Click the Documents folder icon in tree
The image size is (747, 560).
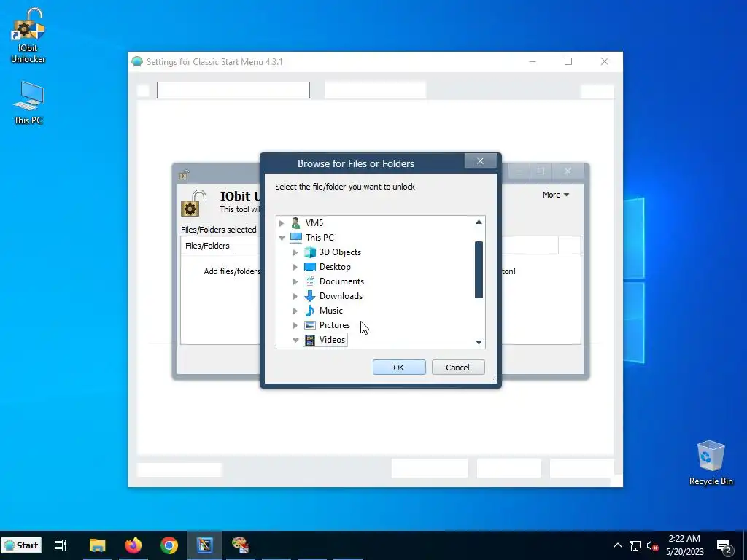[x=309, y=281]
